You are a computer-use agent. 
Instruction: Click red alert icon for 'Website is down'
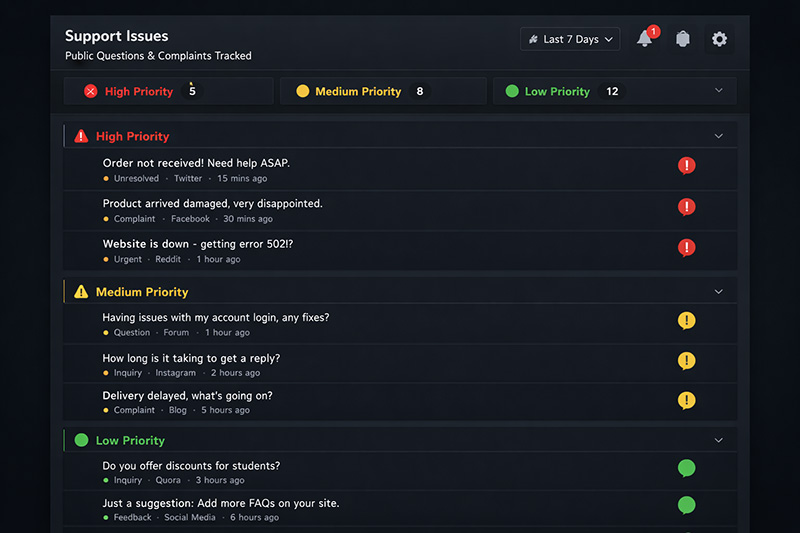point(686,247)
